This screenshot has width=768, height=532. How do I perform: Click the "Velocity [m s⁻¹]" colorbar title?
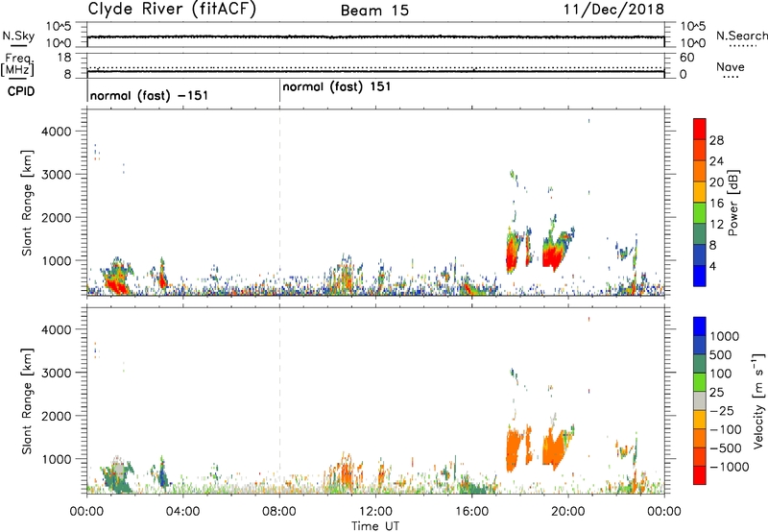pos(758,400)
